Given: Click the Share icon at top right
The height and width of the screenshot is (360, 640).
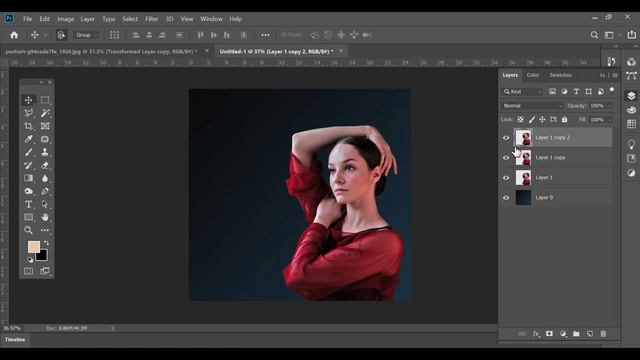Looking at the screenshot, I should pos(631,35).
